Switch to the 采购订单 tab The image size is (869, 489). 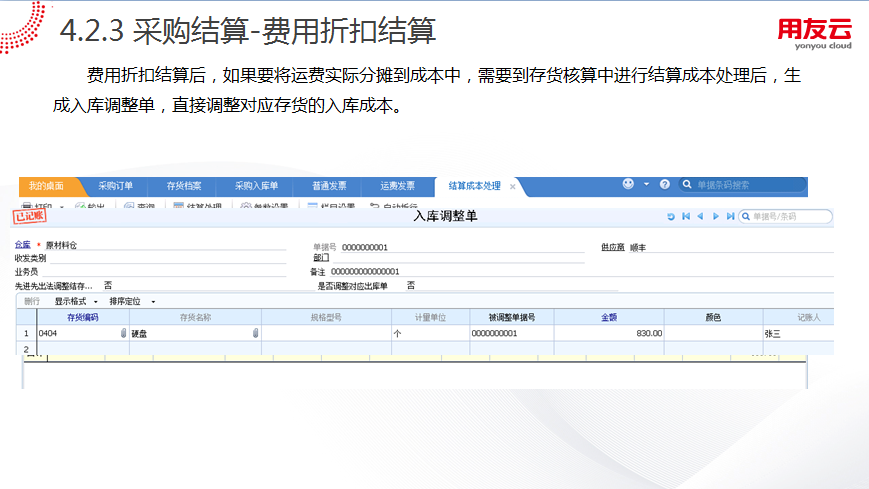(114, 186)
